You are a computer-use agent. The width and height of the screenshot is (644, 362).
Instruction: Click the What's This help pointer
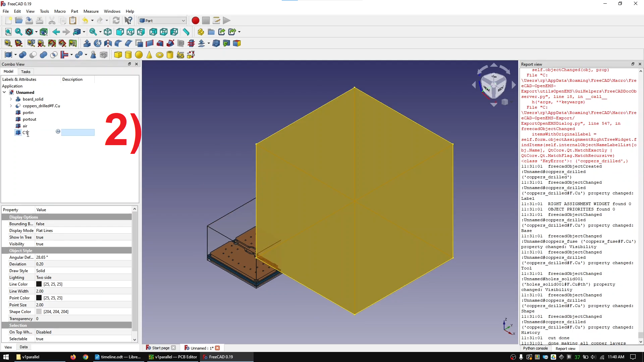pos(128,20)
